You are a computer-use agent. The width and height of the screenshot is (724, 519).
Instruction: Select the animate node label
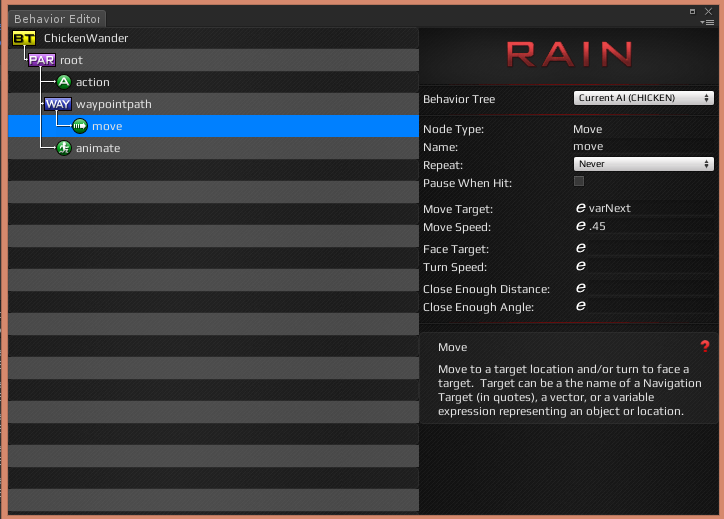[98, 148]
